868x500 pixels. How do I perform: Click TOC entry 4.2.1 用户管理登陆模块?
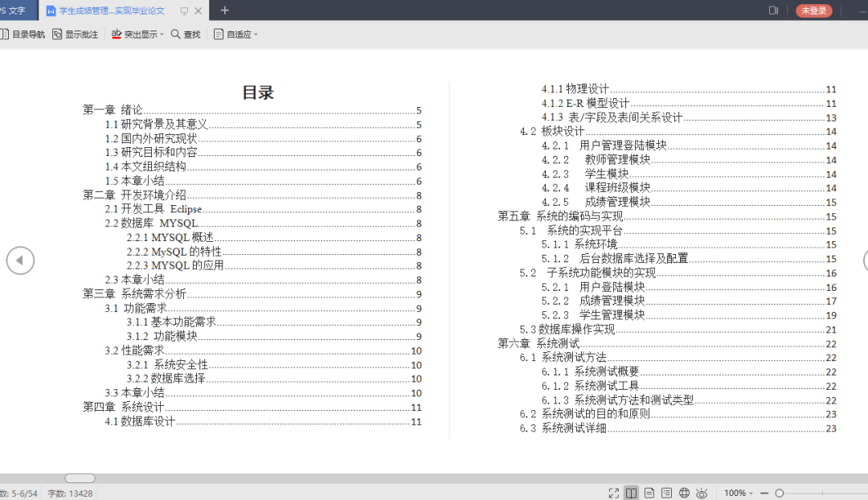coord(689,145)
